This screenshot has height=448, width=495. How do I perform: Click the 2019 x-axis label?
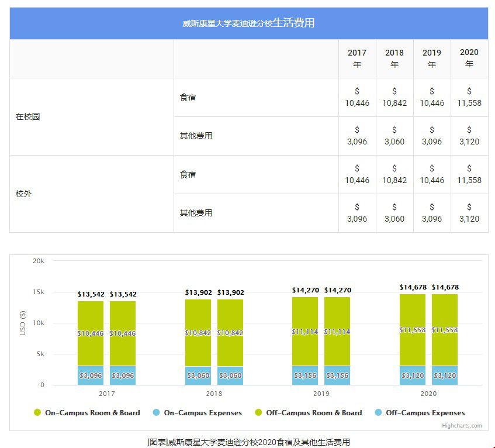click(x=321, y=394)
